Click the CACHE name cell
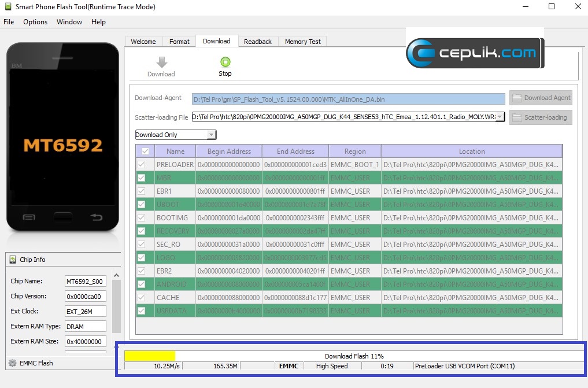Screen dimensions: 588x388 point(175,298)
